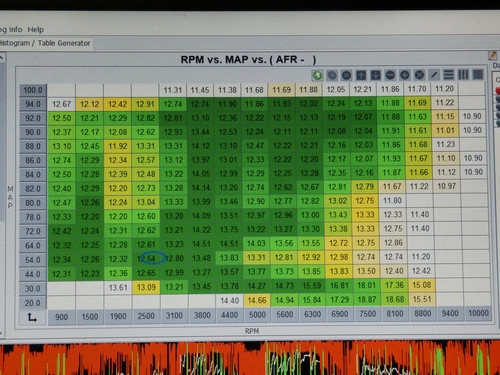The width and height of the screenshot is (500, 375).
Task: Click the 14.14 cell in 82.0 row
Action: coord(201,188)
